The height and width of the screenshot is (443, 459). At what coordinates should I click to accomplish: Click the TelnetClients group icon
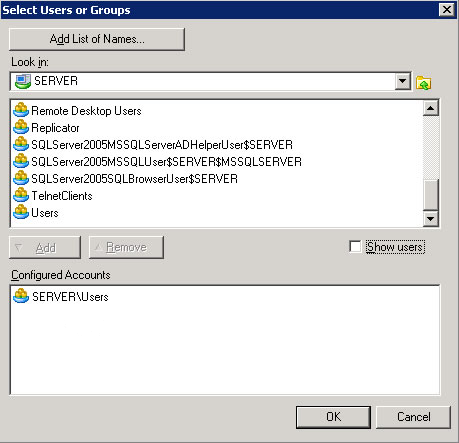coord(21,195)
